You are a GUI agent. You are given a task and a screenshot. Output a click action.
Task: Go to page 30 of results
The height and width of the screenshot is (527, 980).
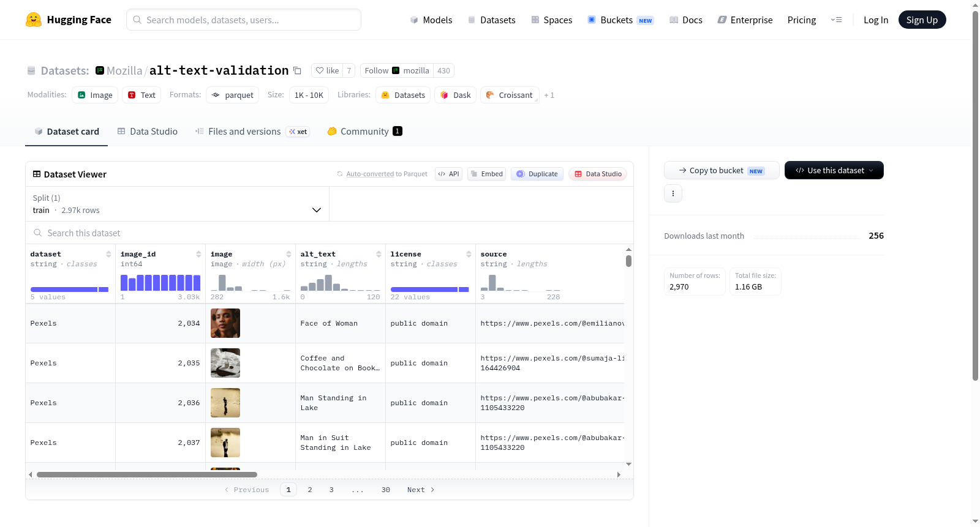coord(386,490)
